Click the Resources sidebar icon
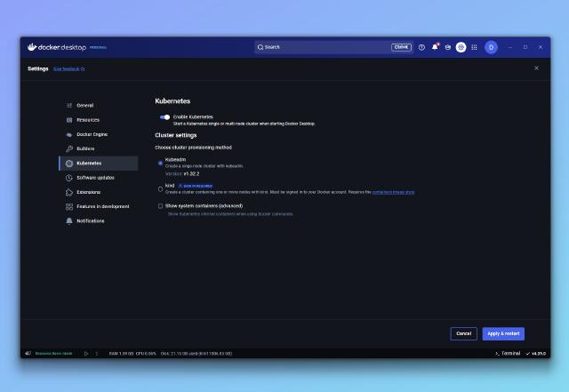 tap(69, 120)
